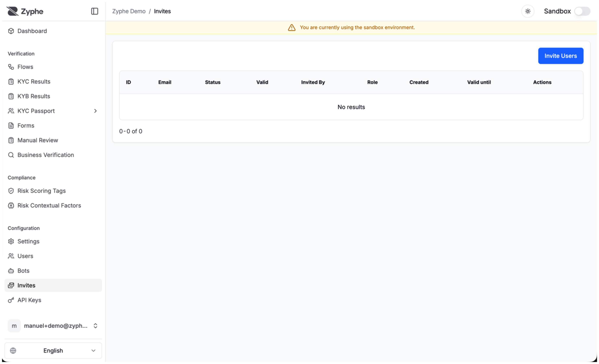
Task: Click the language dropdown chevron arrow
Action: point(93,351)
